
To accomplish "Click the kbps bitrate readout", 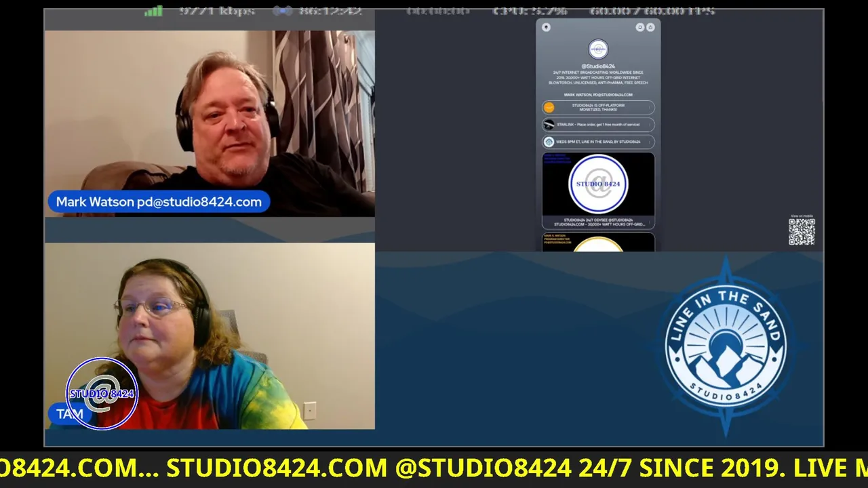I will [217, 11].
